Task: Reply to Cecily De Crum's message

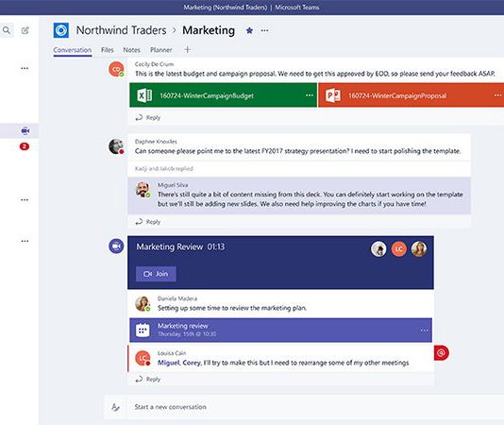Action: click(x=148, y=118)
